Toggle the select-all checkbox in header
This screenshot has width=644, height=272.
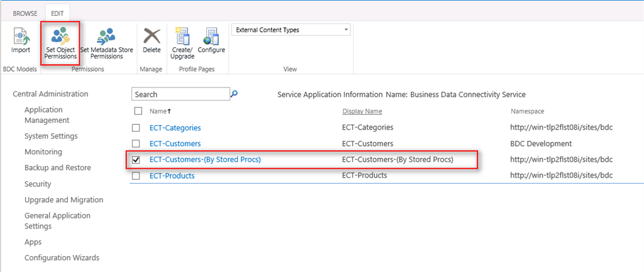(138, 111)
